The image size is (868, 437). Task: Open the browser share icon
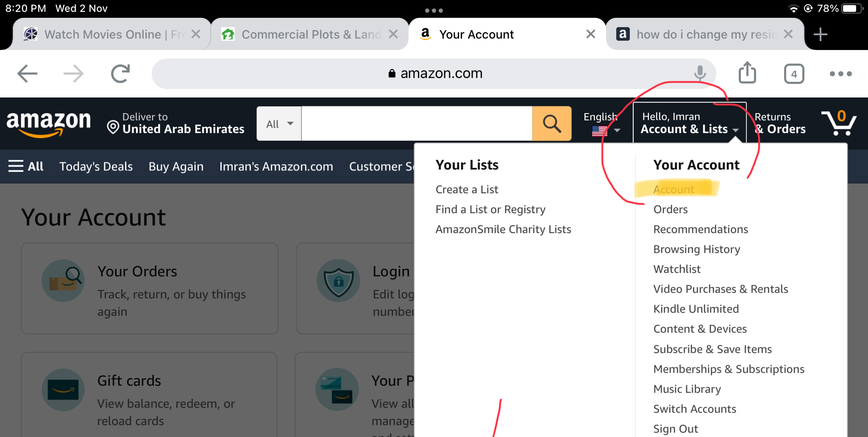tap(747, 73)
